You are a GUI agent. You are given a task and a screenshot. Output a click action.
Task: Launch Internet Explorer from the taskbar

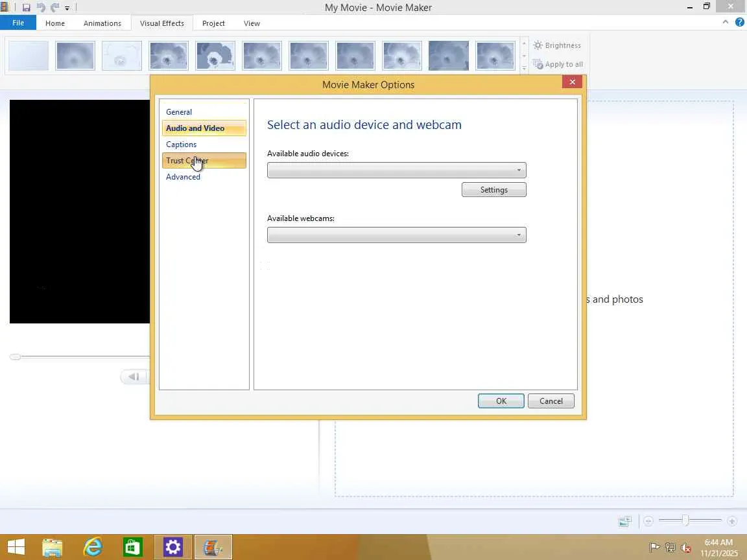(x=93, y=547)
